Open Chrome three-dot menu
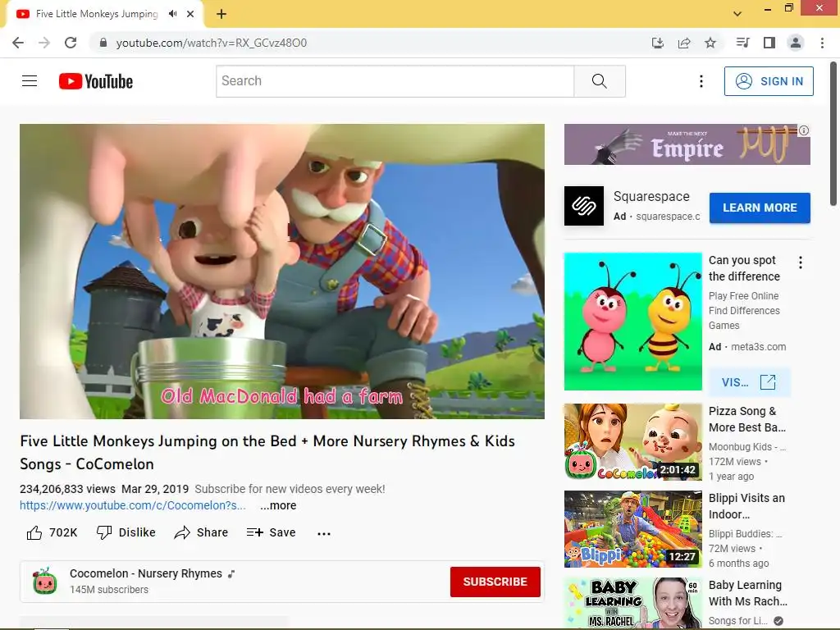The width and height of the screenshot is (840, 630). click(x=822, y=43)
